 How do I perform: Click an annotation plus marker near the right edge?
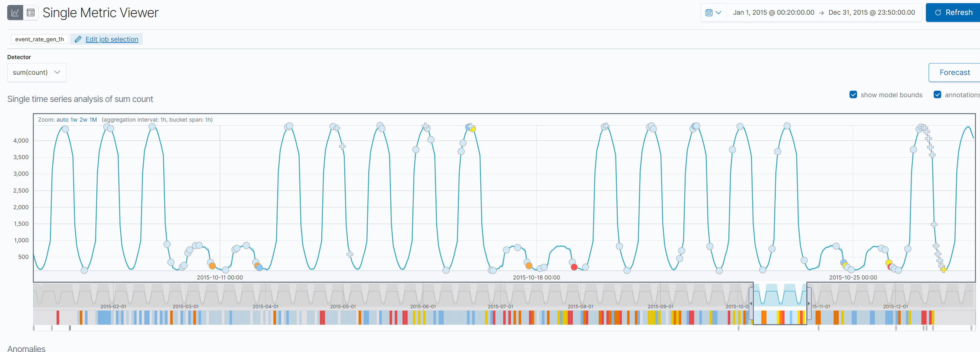tap(934, 225)
